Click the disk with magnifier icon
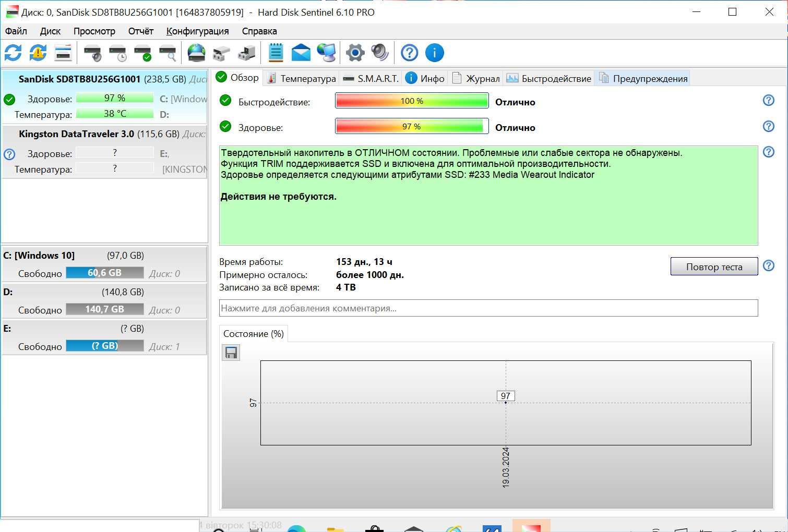This screenshot has width=788, height=532. (x=168, y=53)
